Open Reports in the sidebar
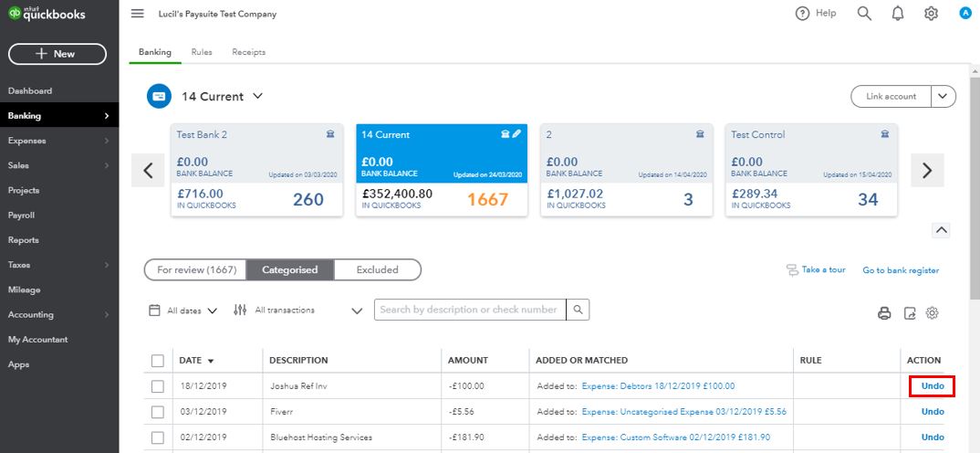This screenshot has height=453, width=980. [24, 239]
